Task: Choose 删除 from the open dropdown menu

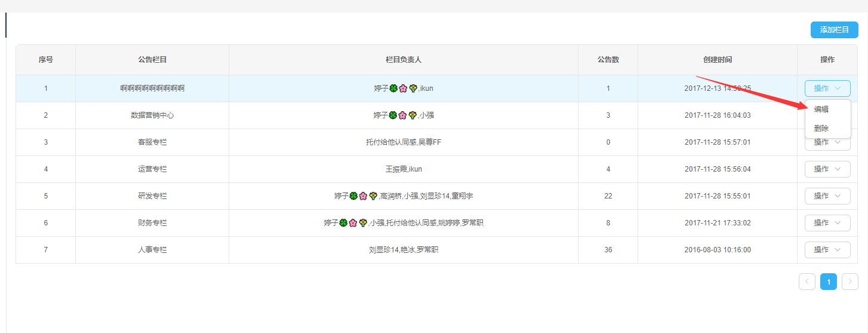Action: click(821, 128)
